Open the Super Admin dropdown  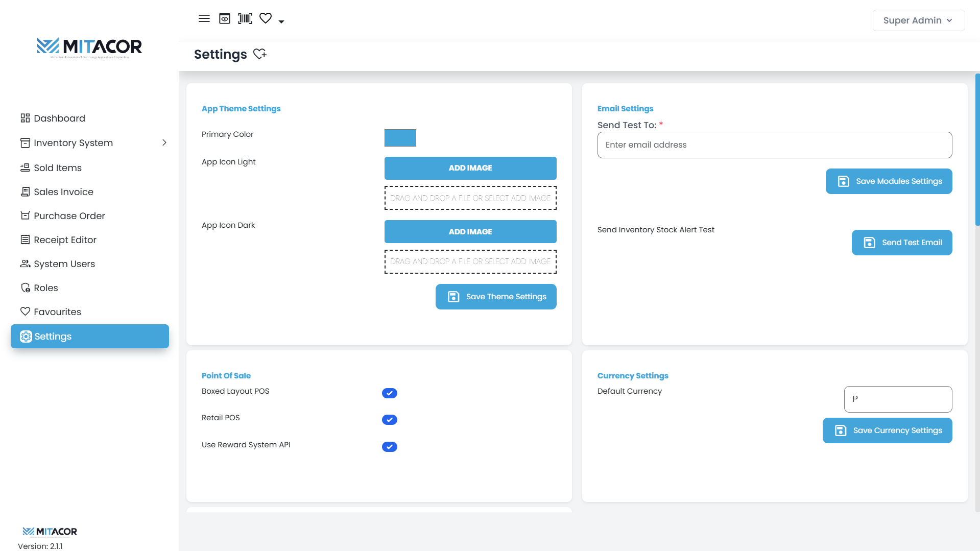pos(918,20)
